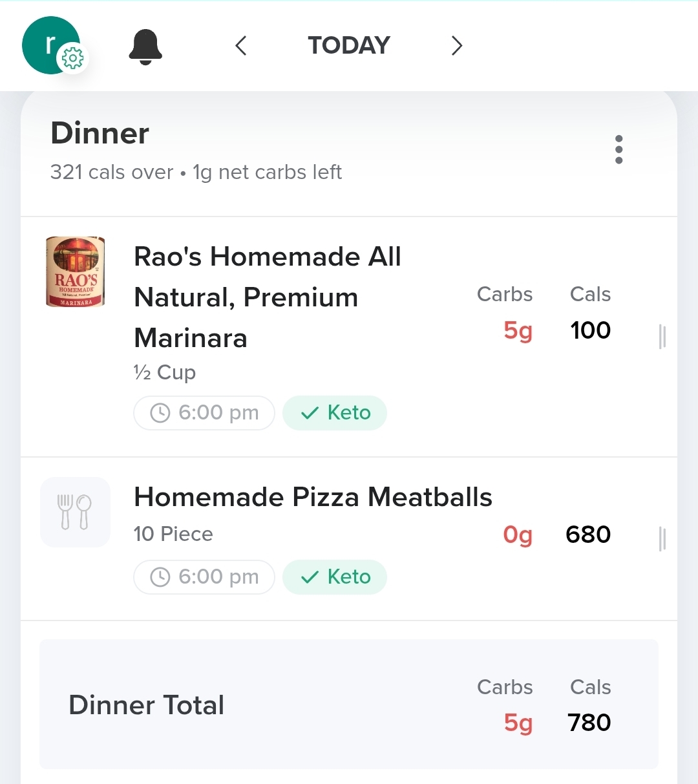Viewport: 698px width, 784px height.
Task: Tap the gear badge on avatar
Action: click(x=72, y=59)
